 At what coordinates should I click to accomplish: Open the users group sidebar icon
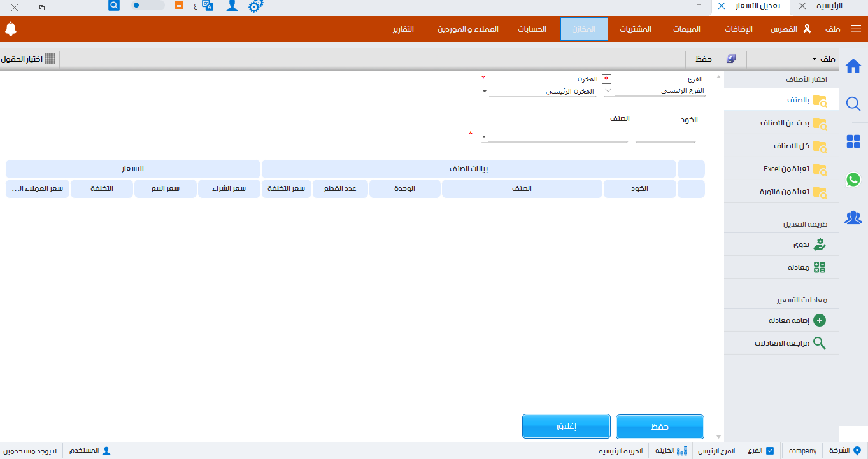click(x=853, y=217)
